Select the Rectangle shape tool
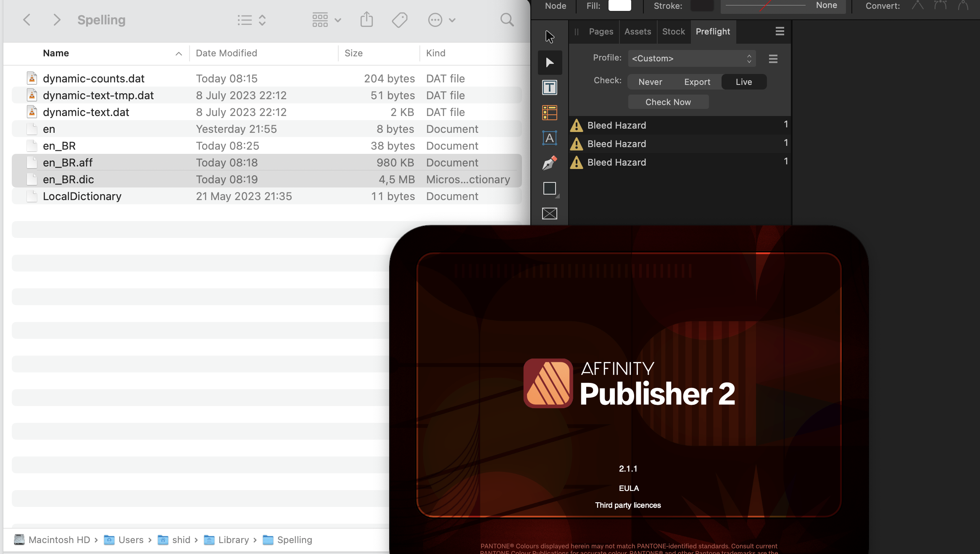 coord(550,188)
